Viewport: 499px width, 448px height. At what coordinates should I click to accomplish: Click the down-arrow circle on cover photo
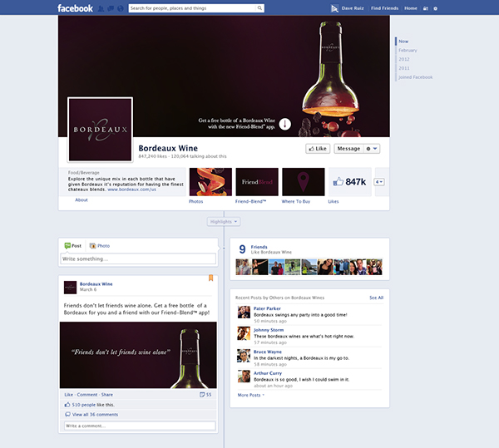coord(284,124)
